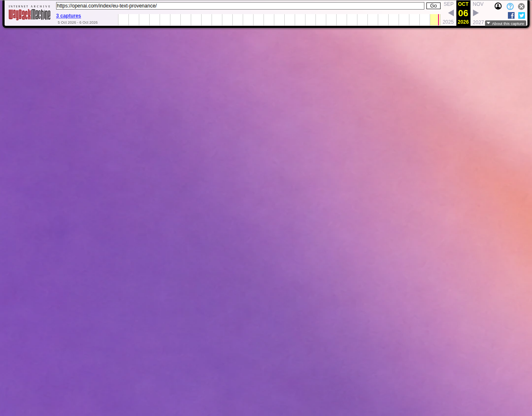
Task: Open the 3 captures link
Action: 69,16
